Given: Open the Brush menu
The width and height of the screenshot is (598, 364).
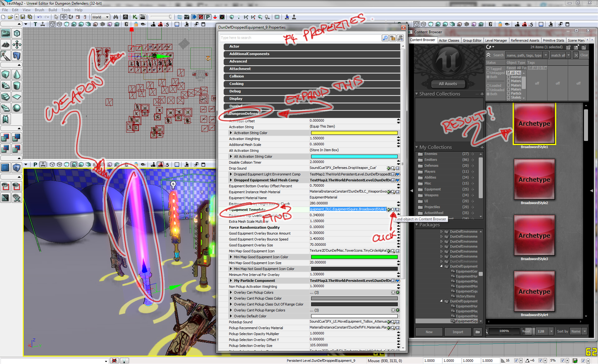Looking at the screenshot, I should tap(39, 10).
